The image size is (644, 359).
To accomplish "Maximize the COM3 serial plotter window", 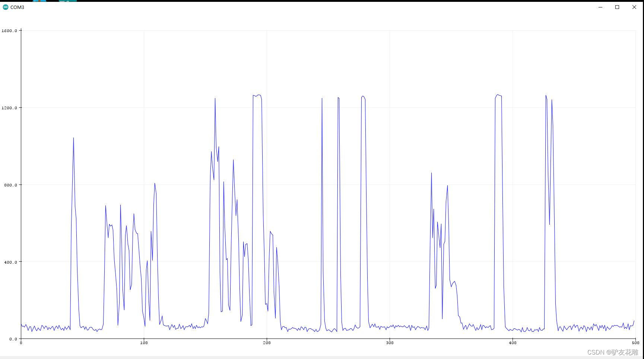I will point(617,7).
